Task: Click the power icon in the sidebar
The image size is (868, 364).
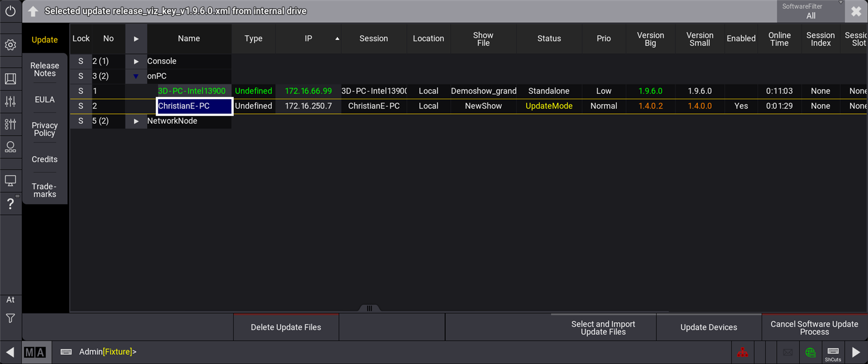Action: pyautogui.click(x=10, y=11)
